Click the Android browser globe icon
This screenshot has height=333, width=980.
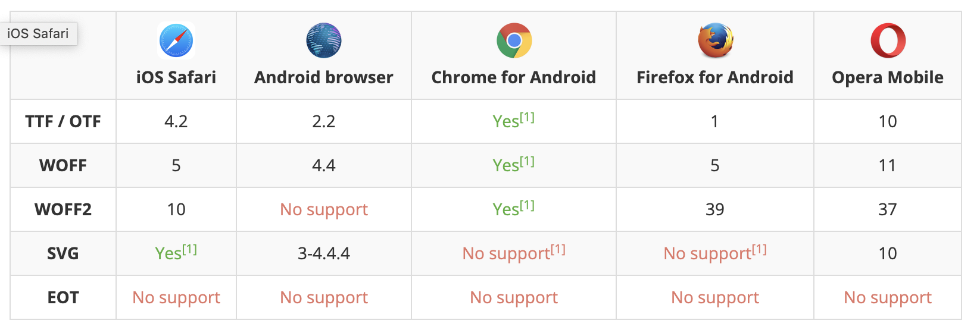(x=324, y=40)
